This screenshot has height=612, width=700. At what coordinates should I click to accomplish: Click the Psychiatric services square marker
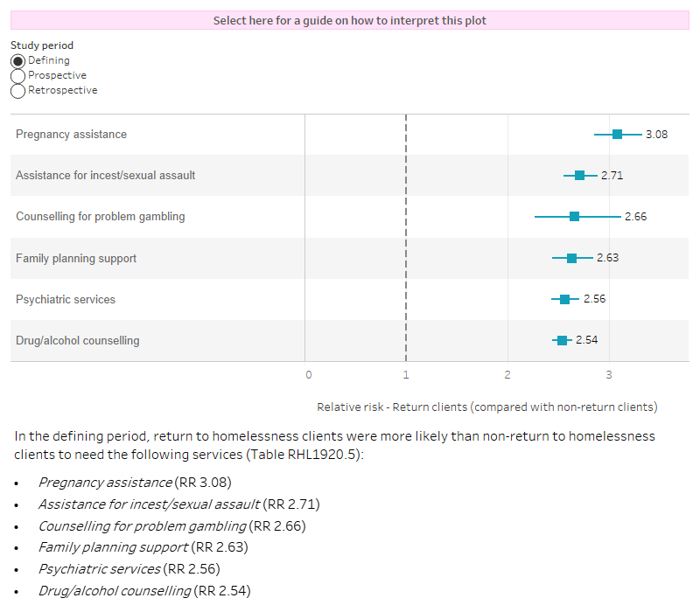[564, 298]
